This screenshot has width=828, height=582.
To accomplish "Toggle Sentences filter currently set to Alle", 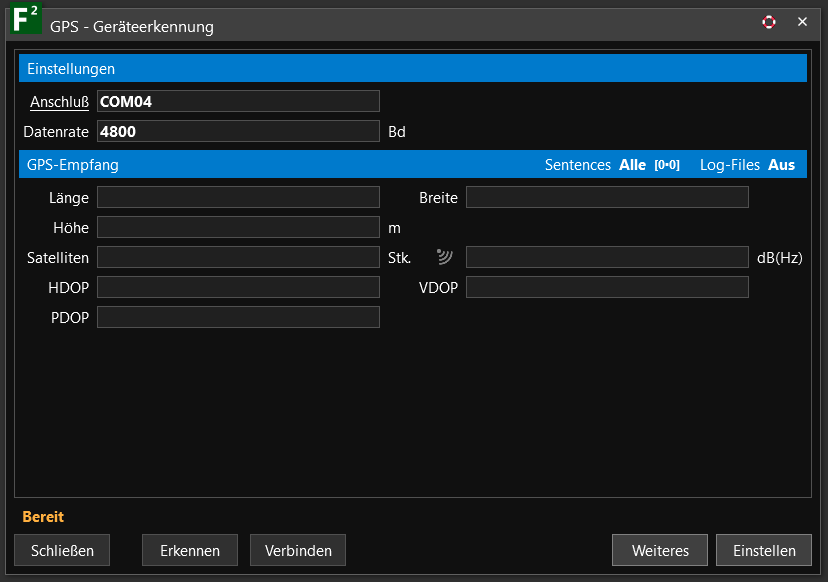I will coord(632,165).
